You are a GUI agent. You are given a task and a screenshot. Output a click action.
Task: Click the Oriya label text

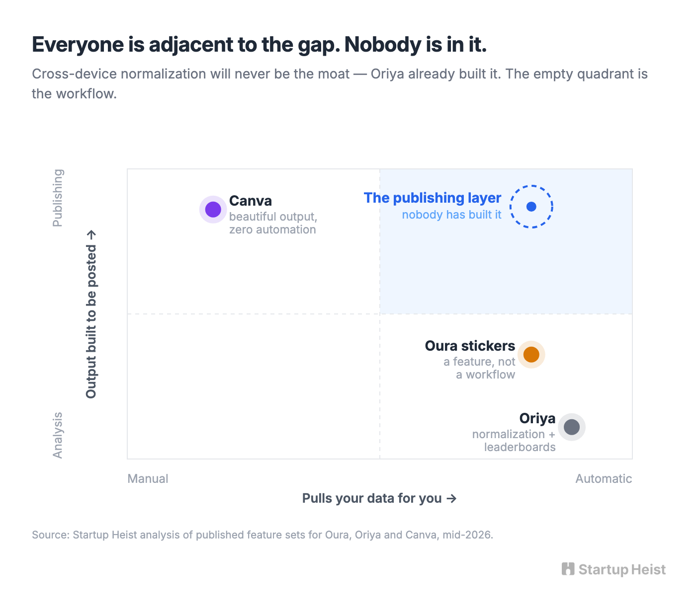click(537, 418)
